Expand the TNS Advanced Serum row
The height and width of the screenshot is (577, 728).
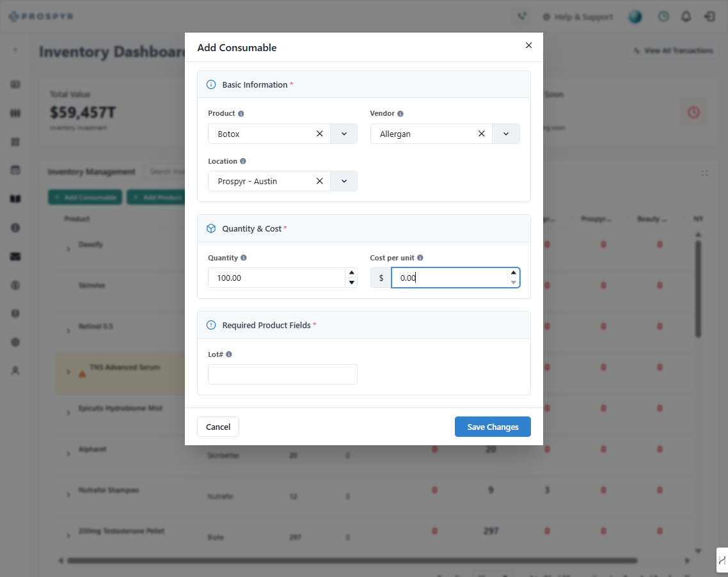pyautogui.click(x=68, y=372)
